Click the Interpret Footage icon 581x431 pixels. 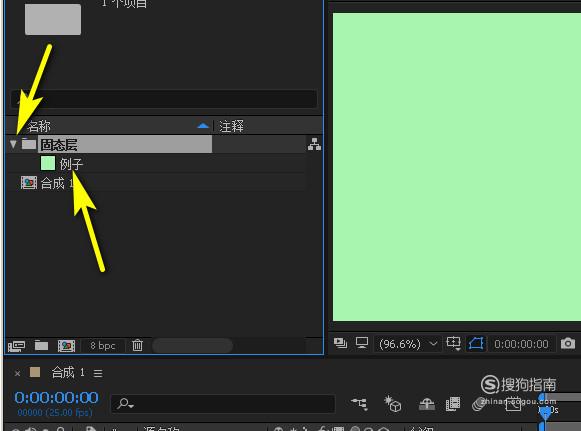[16, 345]
